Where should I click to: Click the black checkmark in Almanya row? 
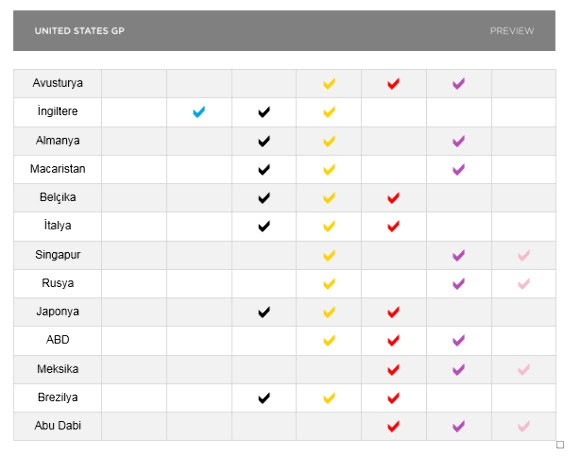264,141
